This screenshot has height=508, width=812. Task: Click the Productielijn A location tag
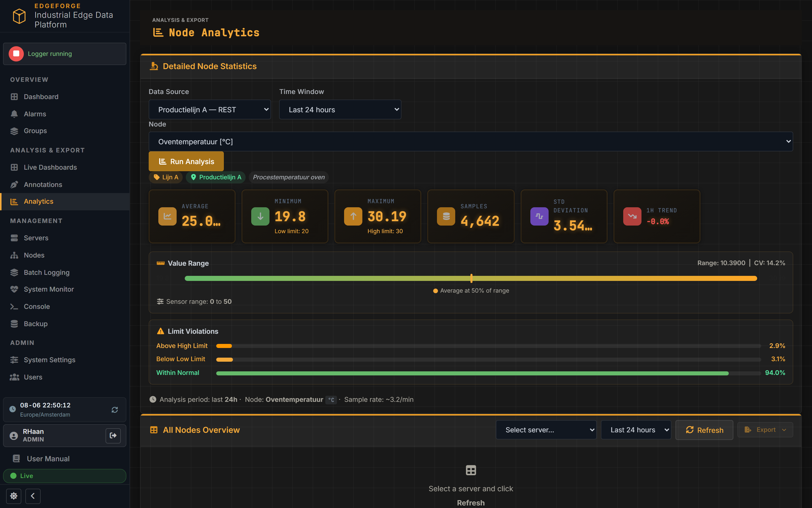pos(216,177)
